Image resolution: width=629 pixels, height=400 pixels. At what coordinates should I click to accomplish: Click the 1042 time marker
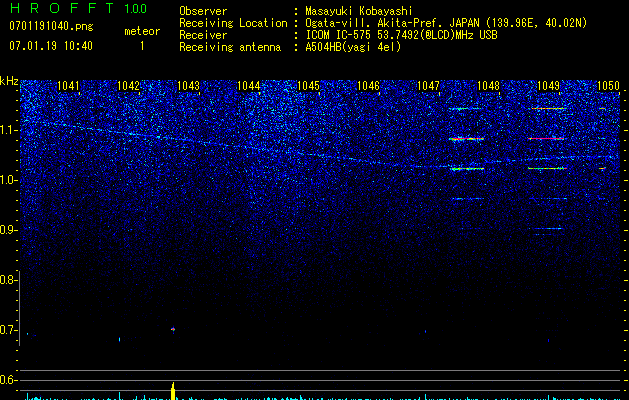pos(128,86)
